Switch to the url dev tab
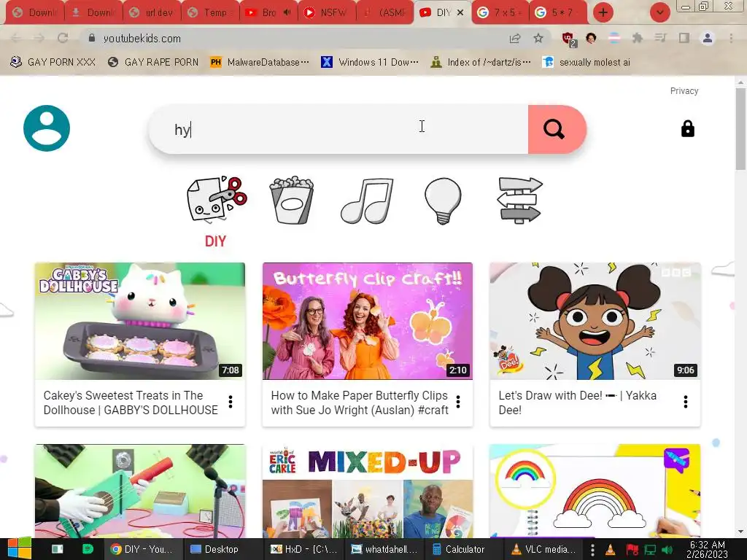The height and width of the screenshot is (560, 747). tap(152, 12)
